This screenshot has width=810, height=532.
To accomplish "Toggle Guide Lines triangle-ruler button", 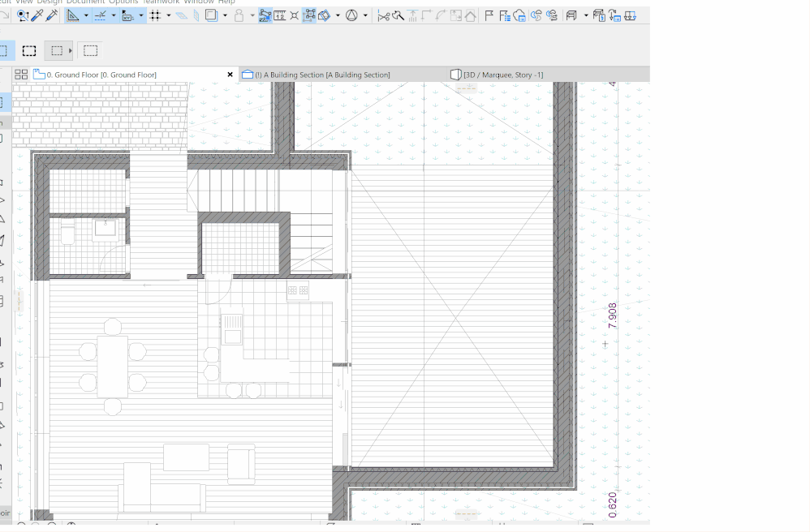I will [x=73, y=16].
